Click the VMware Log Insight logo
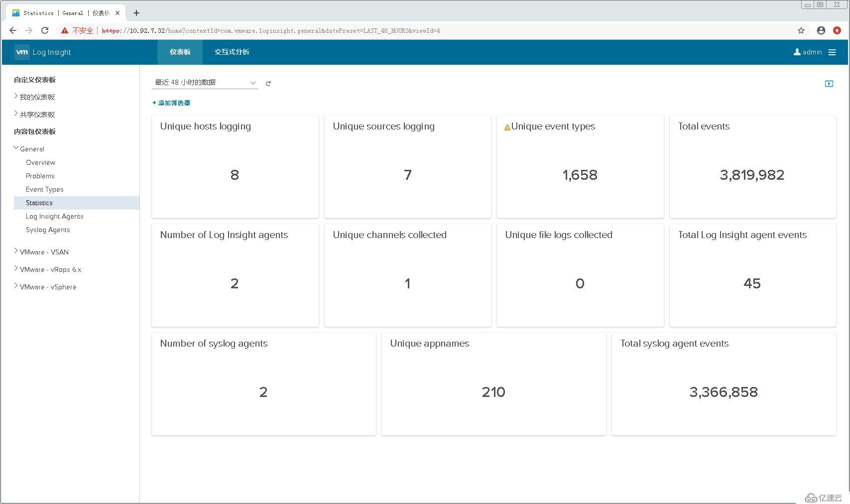 tap(22, 52)
